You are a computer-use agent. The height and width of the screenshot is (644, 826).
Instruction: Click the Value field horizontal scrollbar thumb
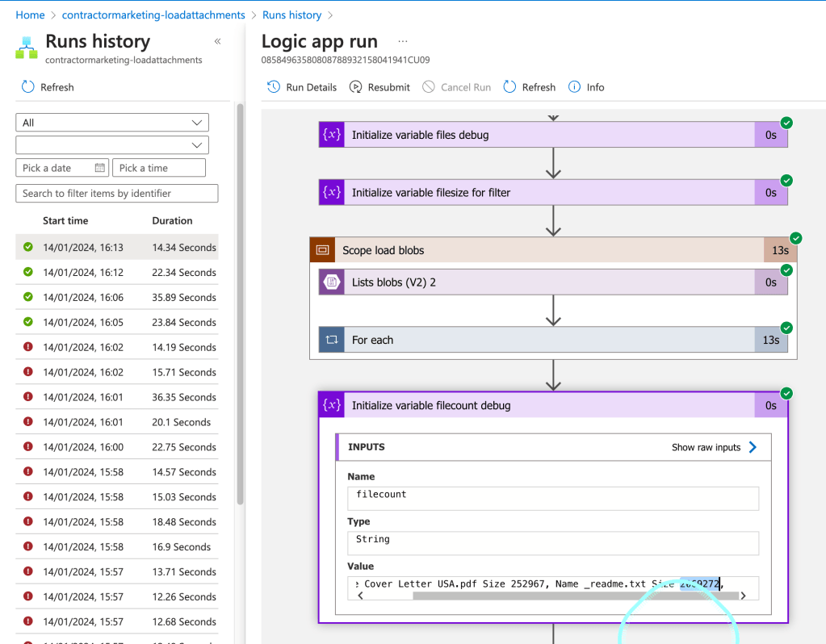coord(576,596)
